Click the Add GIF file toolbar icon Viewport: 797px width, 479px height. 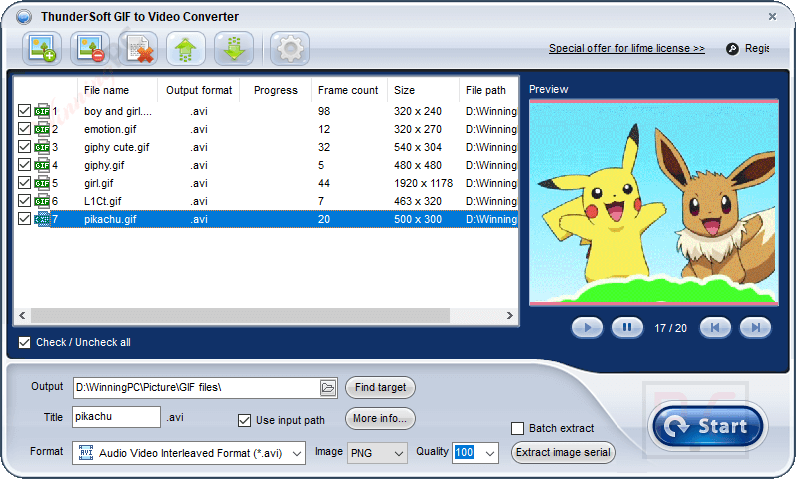point(42,49)
